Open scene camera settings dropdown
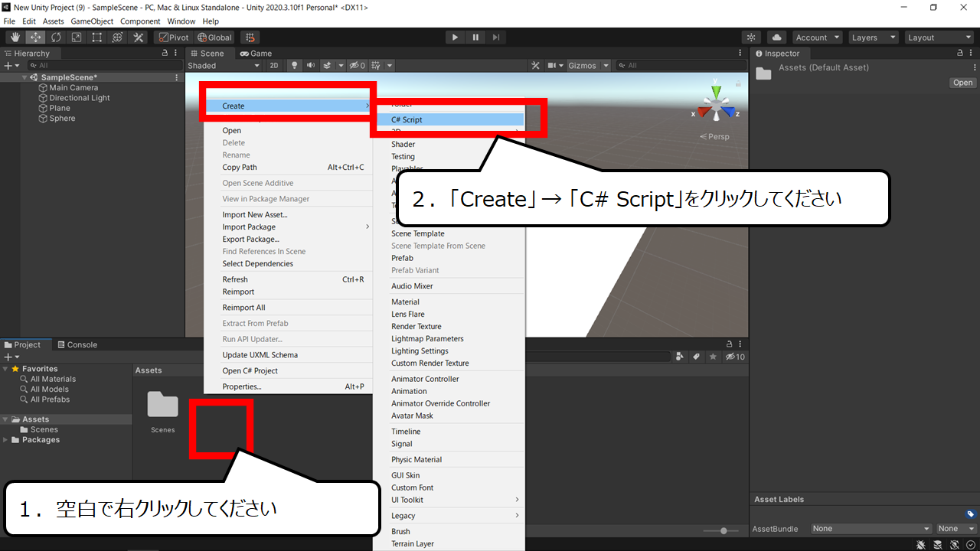The image size is (980, 551). 555,66
